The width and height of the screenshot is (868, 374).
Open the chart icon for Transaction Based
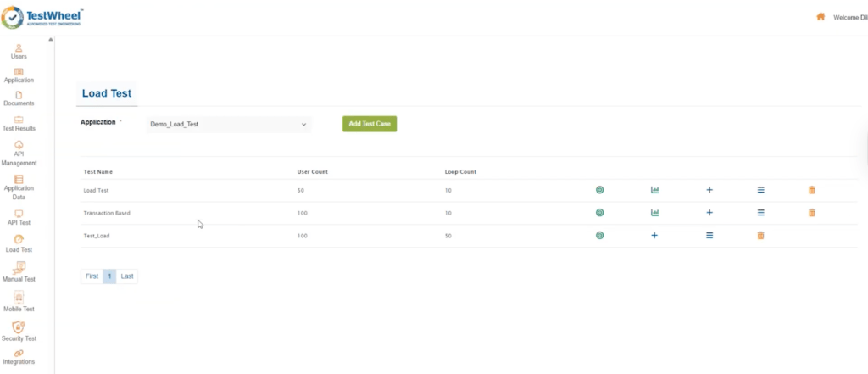654,213
